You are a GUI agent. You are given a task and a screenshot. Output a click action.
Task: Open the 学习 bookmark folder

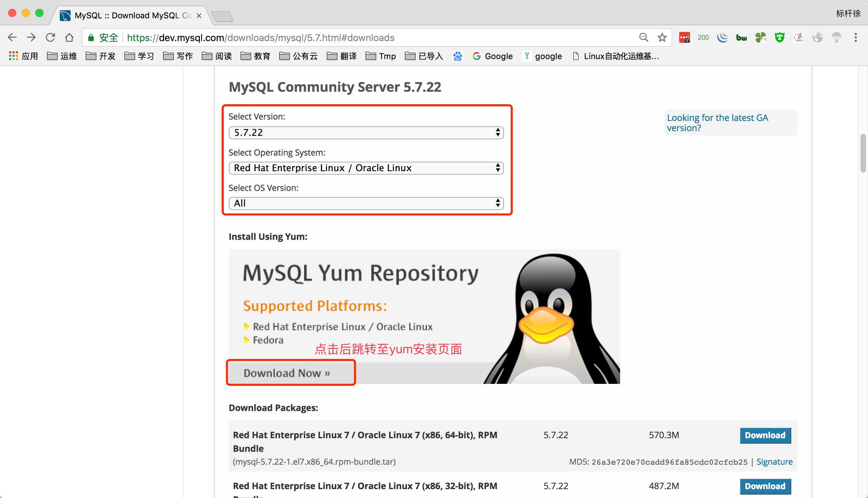point(139,56)
